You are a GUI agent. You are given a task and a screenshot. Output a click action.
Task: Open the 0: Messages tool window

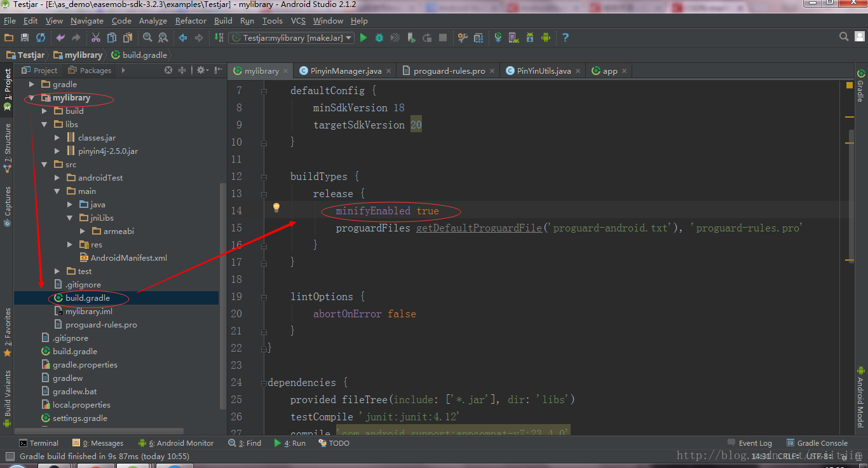tap(98, 443)
